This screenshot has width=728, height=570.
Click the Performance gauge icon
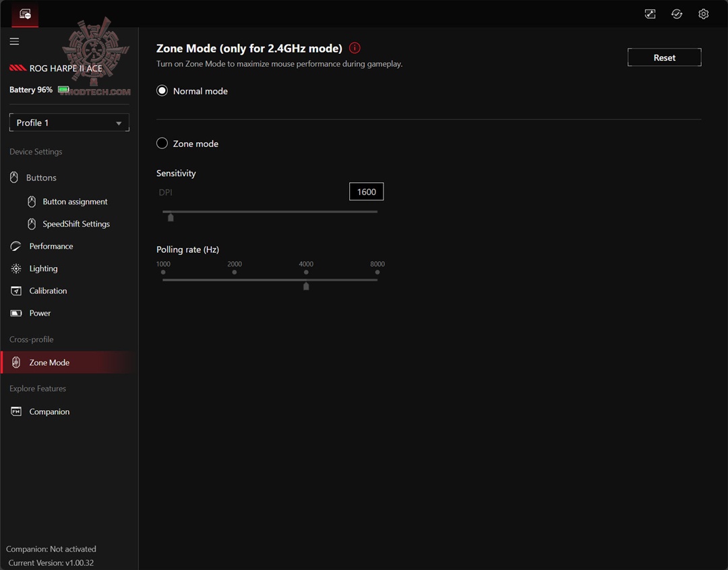pos(16,246)
